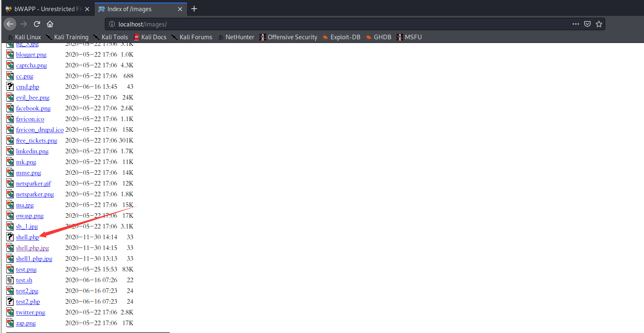Open the NetHunter bookmark
The width and height of the screenshot is (644, 333).
click(236, 37)
